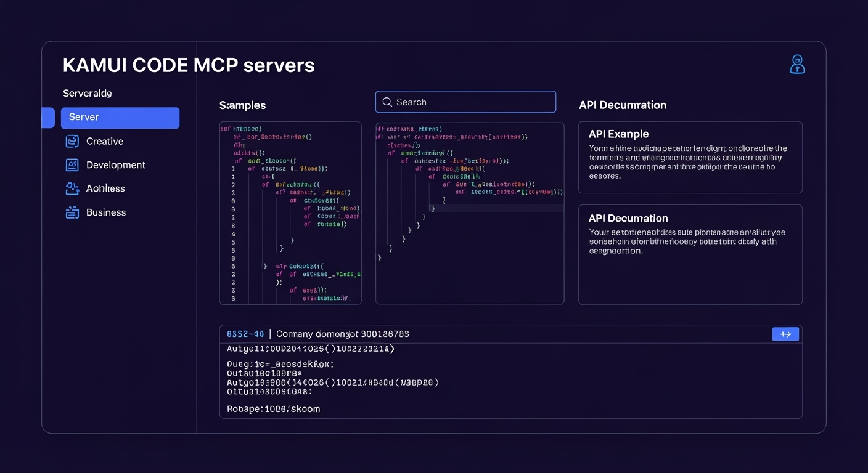Image resolution: width=868 pixels, height=473 pixels.
Task: Open the Aohltess sidebar item
Action: coord(95,188)
